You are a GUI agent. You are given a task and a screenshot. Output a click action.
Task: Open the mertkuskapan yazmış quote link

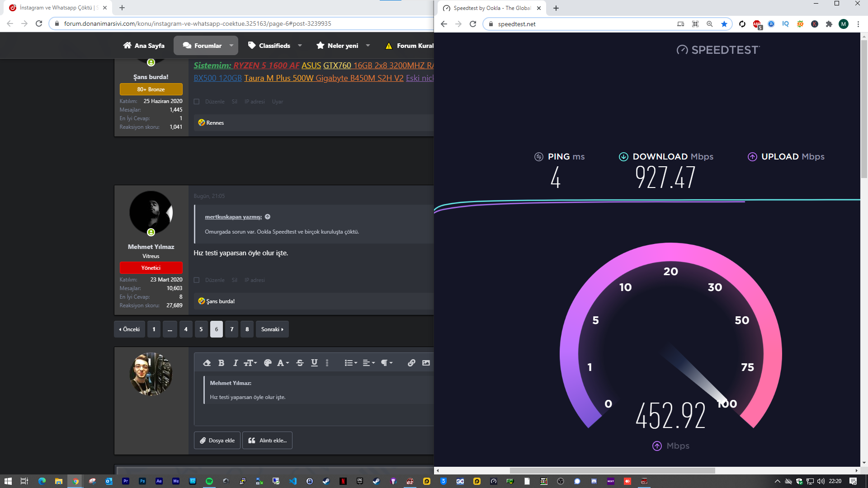(233, 217)
